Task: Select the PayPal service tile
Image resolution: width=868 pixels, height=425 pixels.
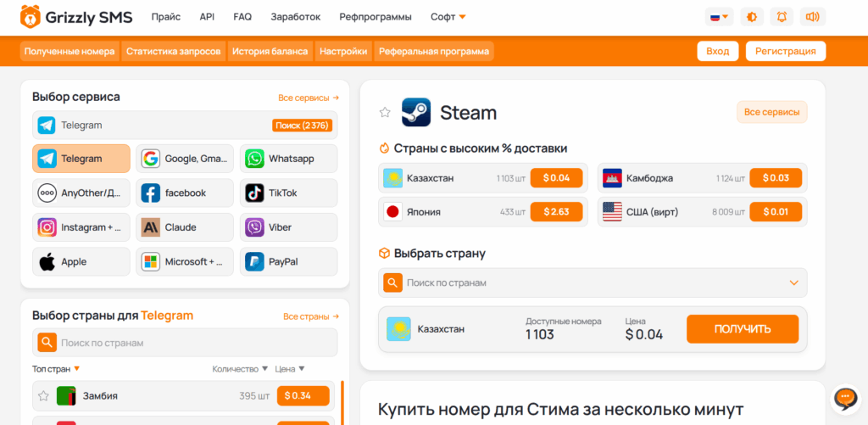Action: click(288, 261)
